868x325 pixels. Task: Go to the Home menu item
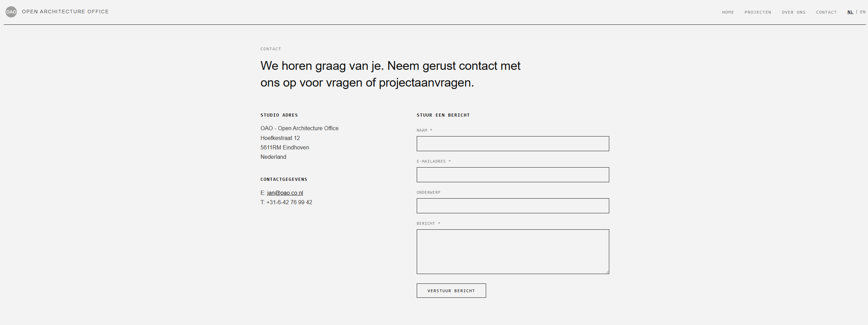point(728,12)
